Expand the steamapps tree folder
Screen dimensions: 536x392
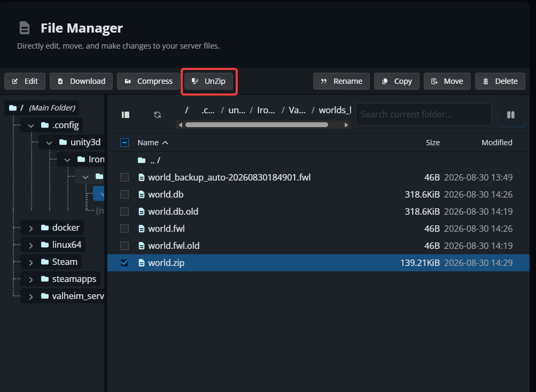[x=31, y=280]
